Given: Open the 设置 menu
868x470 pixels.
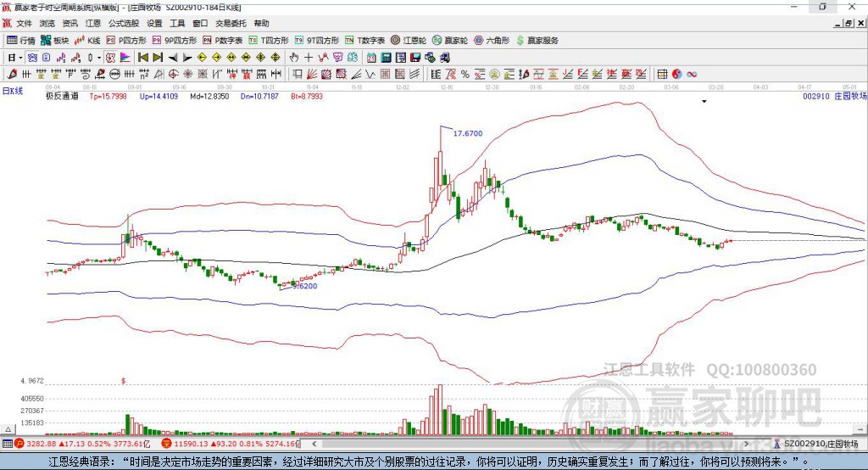Looking at the screenshot, I should [x=154, y=23].
